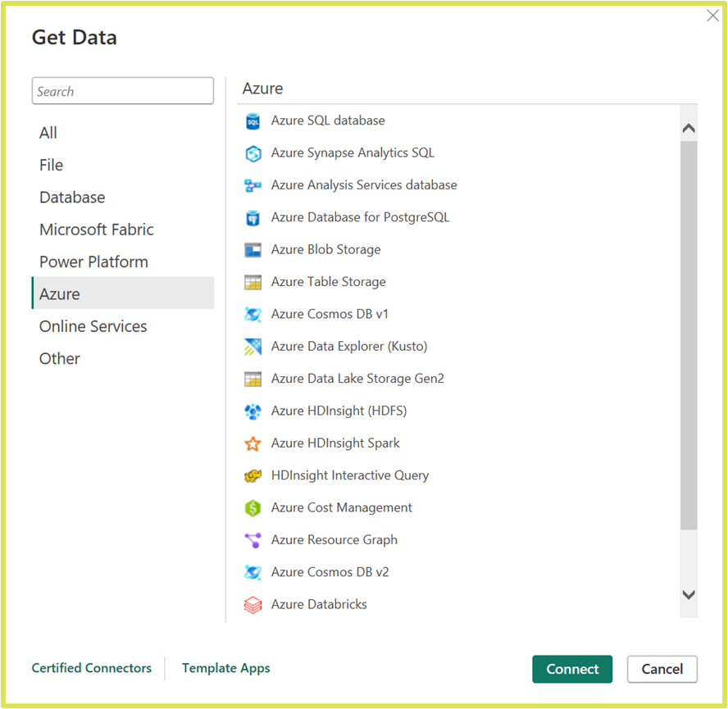Click the vertical scrollbar thumb
Image resolution: width=728 pixels, height=709 pixels.
689,335
